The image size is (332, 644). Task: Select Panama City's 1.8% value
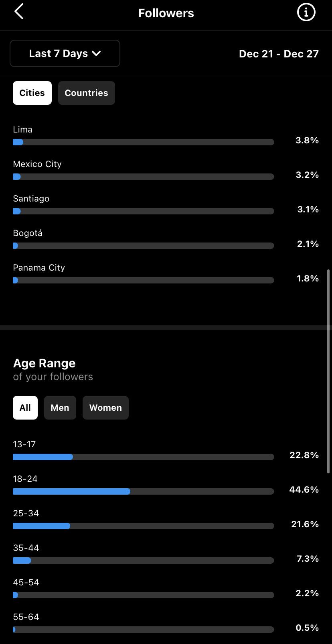coord(308,279)
